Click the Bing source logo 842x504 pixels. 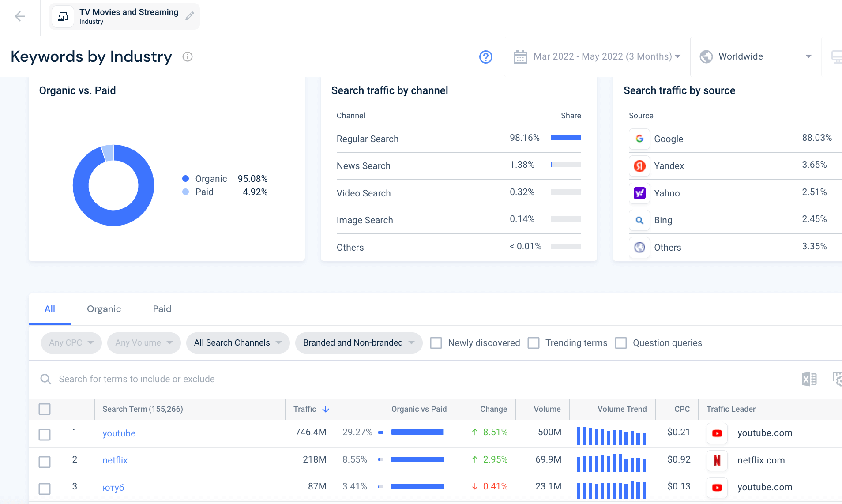coord(639,220)
